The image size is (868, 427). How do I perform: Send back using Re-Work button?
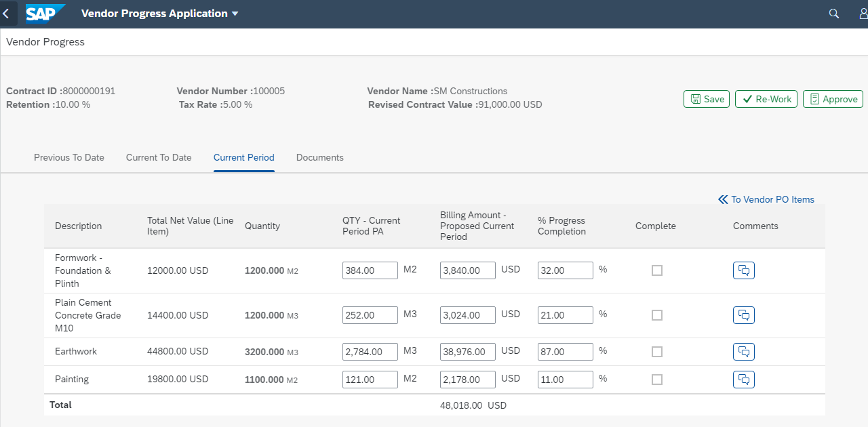click(766, 99)
